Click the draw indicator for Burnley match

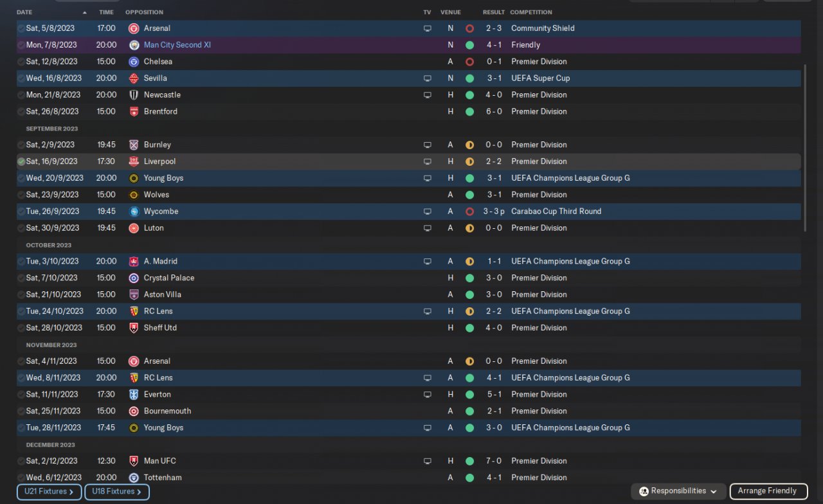pyautogui.click(x=469, y=145)
